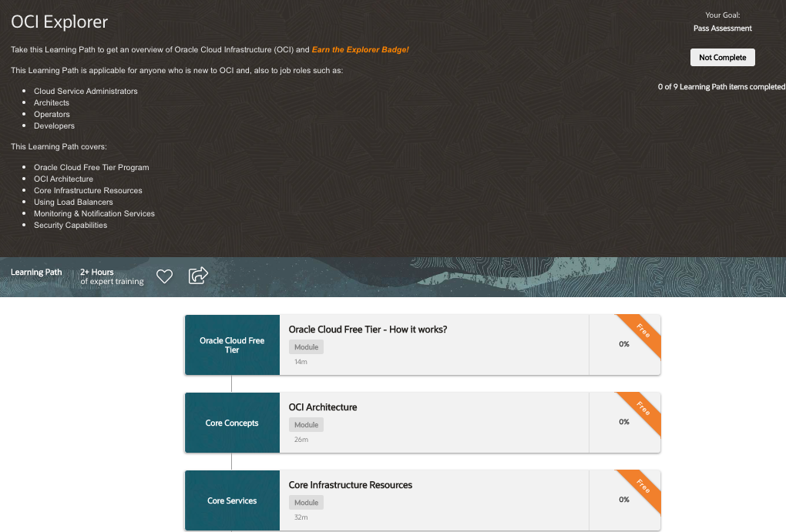Click '0 of 9 Learning Path items completed'
The image size is (786, 532).
pos(721,87)
